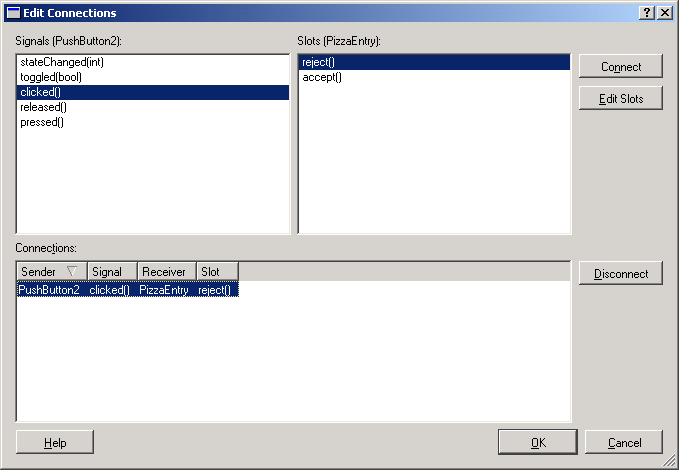Select the reject() slot
Image resolution: width=679 pixels, height=470 pixels.
(x=319, y=62)
